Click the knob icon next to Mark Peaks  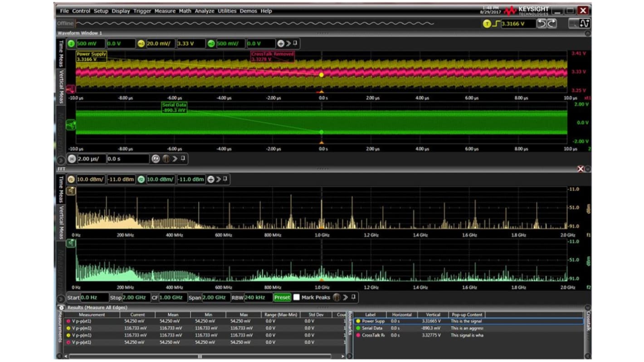337,298
